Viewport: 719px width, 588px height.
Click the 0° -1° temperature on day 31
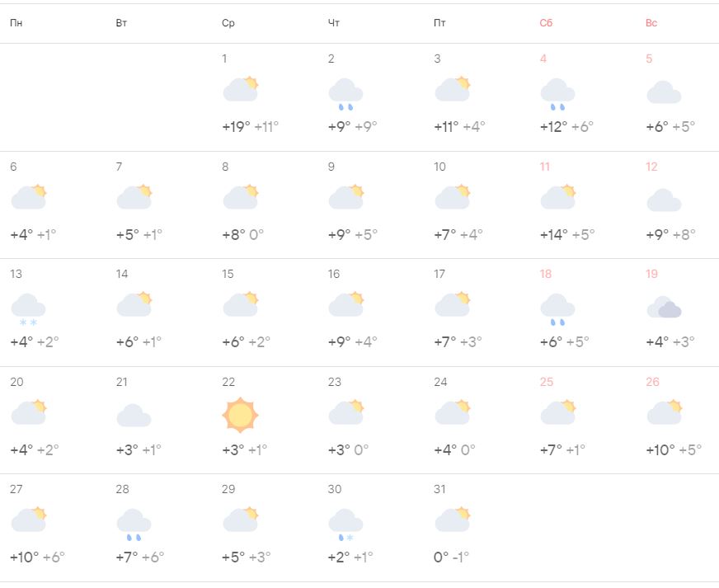(x=451, y=557)
